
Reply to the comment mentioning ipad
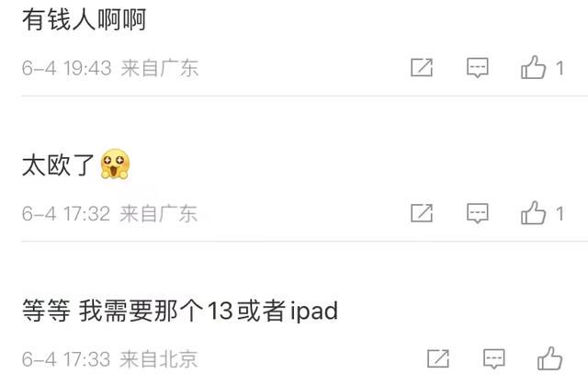(494, 358)
